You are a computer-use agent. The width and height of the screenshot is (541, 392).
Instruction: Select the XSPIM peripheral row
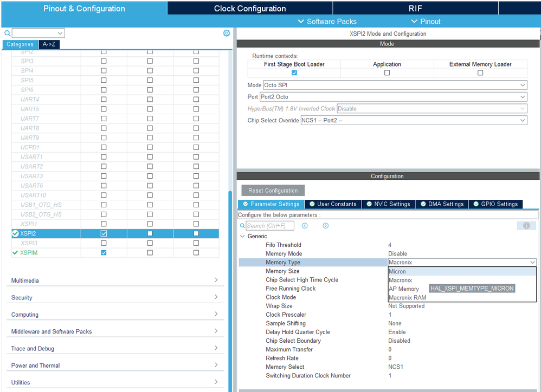click(x=115, y=252)
